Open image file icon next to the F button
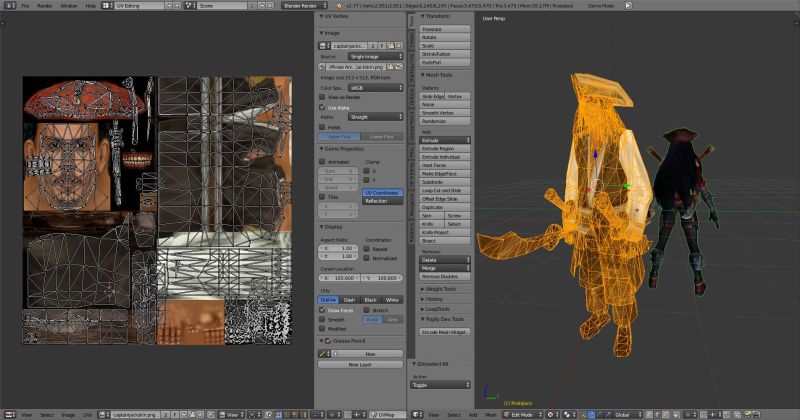 pyautogui.click(x=390, y=46)
